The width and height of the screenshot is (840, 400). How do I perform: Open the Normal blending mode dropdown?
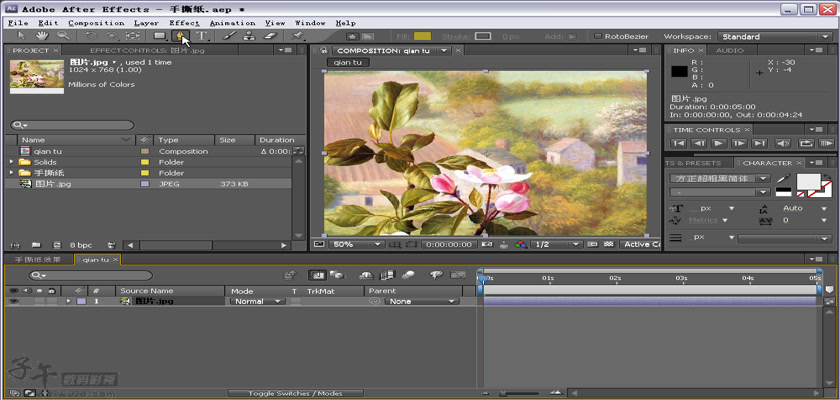click(257, 301)
